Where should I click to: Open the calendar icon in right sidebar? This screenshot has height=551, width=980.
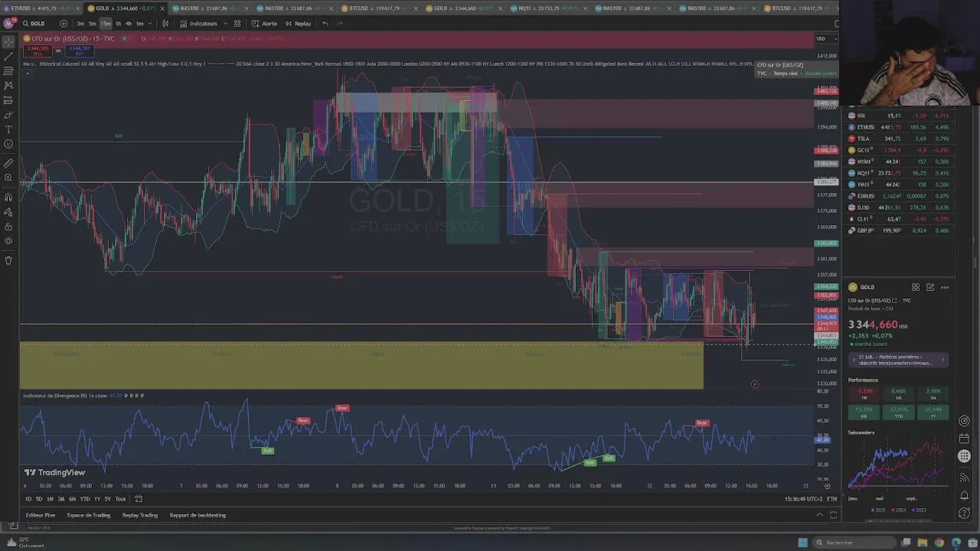point(964,439)
